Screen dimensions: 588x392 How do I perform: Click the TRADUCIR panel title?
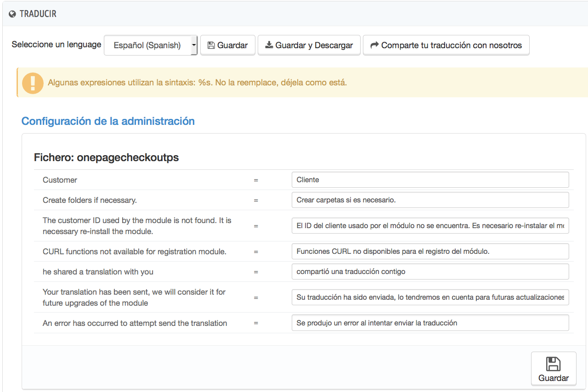coord(38,14)
